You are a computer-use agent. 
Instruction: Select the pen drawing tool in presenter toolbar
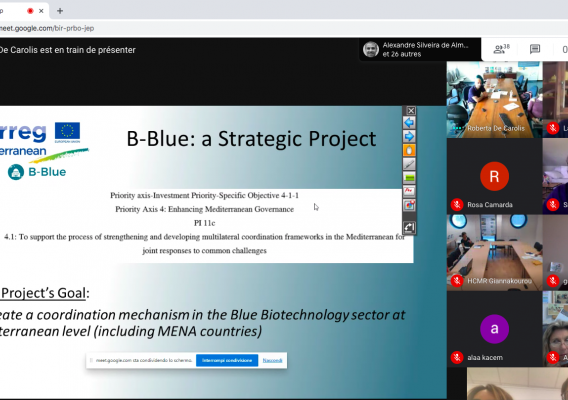click(409, 164)
